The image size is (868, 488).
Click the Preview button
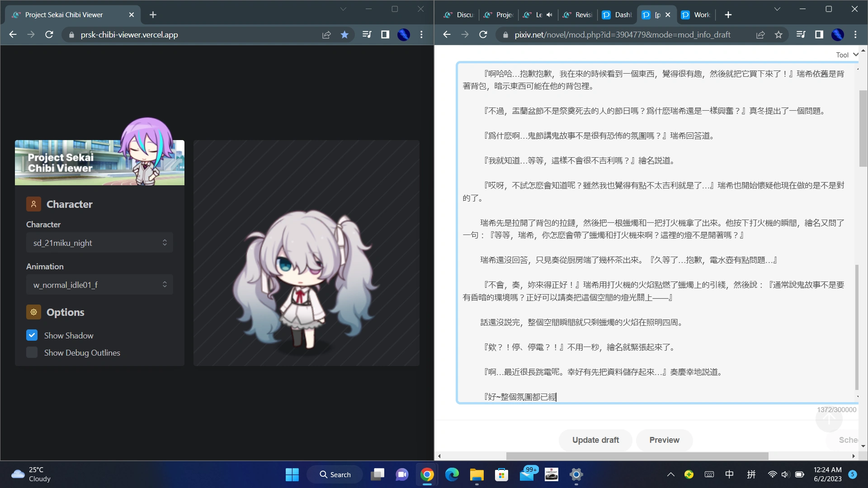[x=664, y=440]
